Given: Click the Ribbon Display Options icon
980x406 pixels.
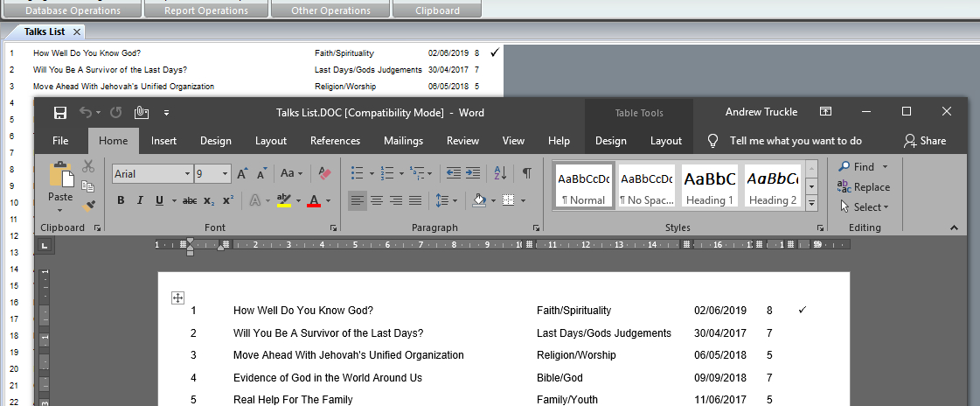Looking at the screenshot, I should click(x=825, y=112).
